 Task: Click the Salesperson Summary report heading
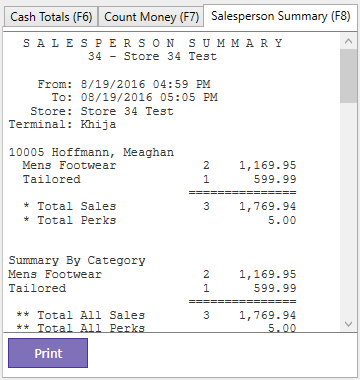click(x=153, y=43)
